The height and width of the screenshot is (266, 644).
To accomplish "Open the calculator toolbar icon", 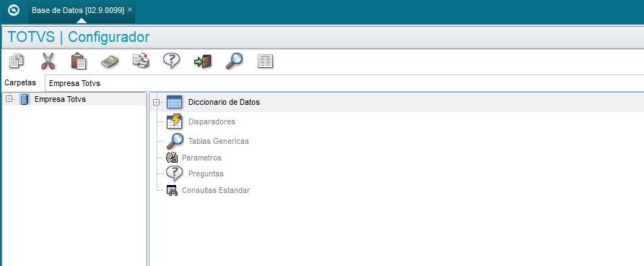I will click(x=110, y=61).
